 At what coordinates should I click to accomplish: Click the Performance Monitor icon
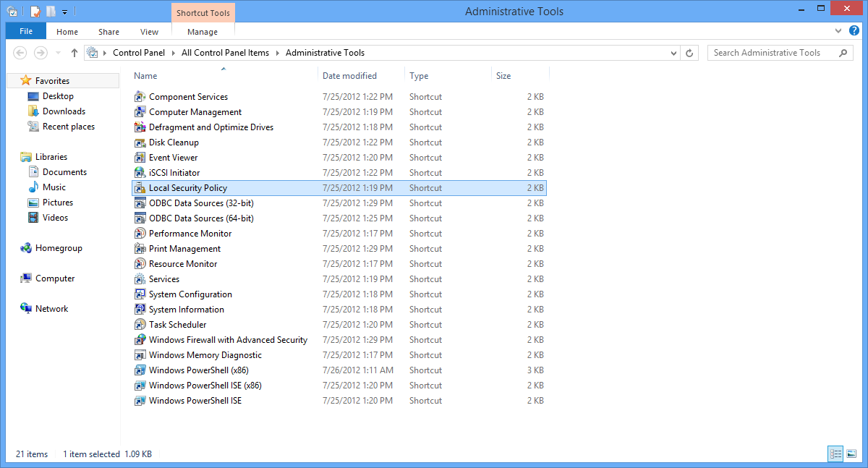coord(140,234)
